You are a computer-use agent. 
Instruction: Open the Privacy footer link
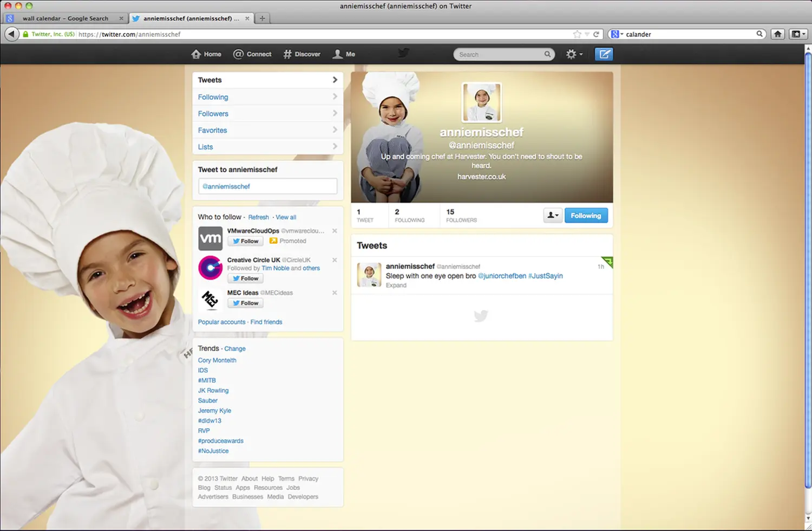click(308, 479)
